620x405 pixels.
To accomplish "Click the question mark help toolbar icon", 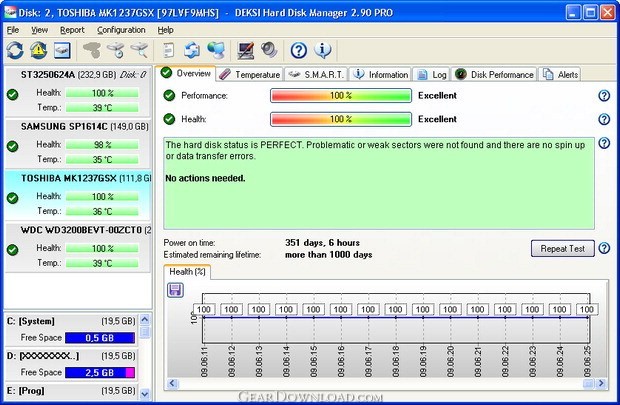I will pyautogui.click(x=299, y=50).
